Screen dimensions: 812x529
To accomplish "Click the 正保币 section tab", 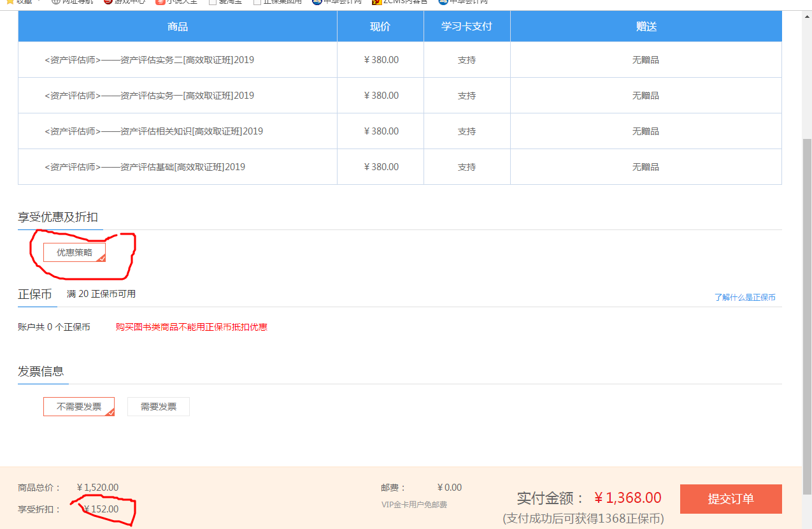I will 35,294.
